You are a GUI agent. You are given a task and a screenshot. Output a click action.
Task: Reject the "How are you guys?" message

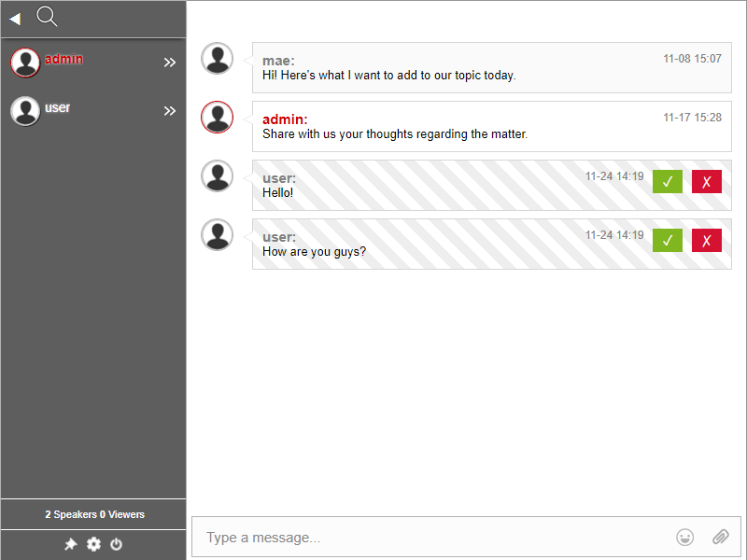707,241
